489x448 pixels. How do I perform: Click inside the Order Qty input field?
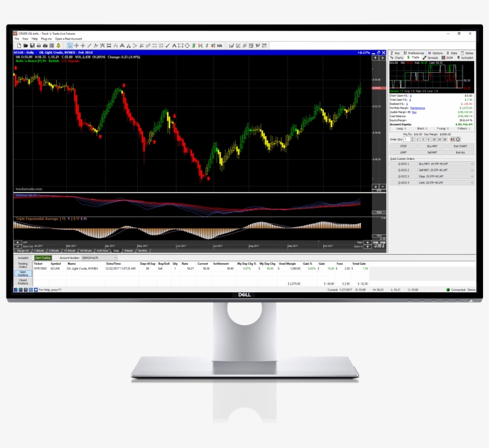(407, 139)
